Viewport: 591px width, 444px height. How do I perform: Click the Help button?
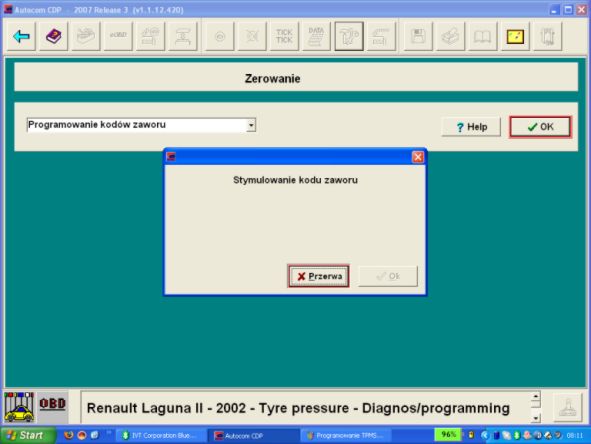471,127
